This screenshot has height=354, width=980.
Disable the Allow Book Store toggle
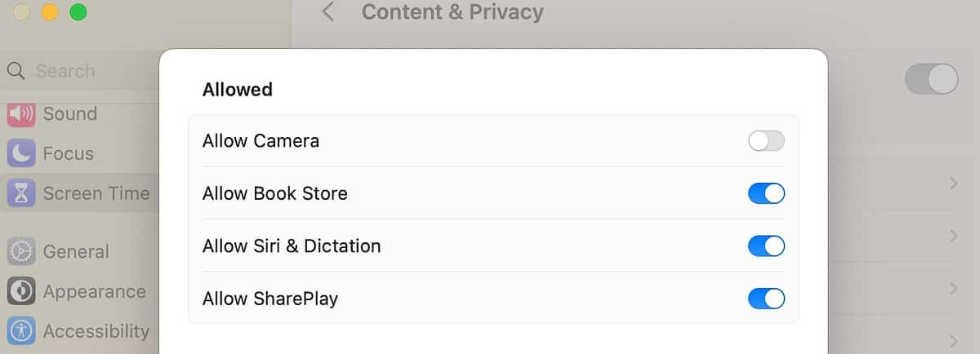click(x=766, y=193)
